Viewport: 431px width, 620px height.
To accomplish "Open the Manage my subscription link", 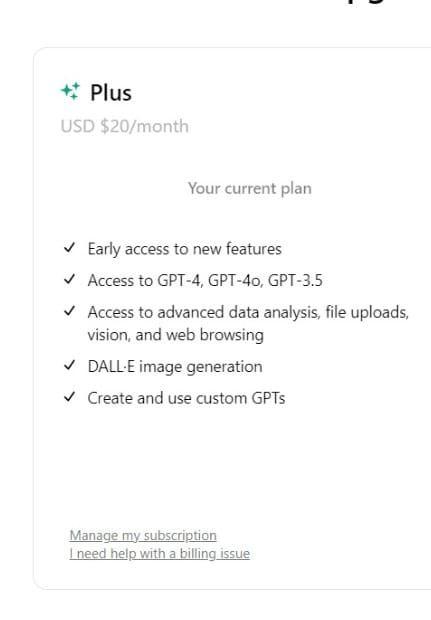I will coord(143,535).
